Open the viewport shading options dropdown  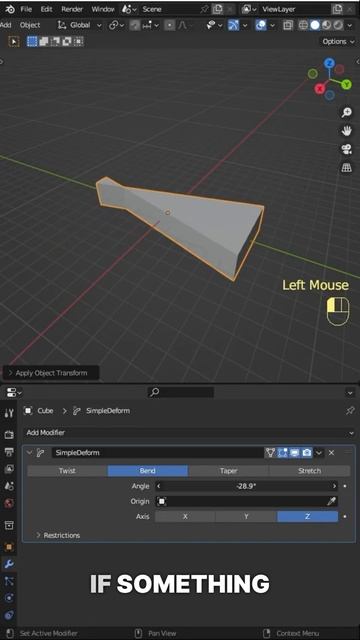click(x=350, y=25)
